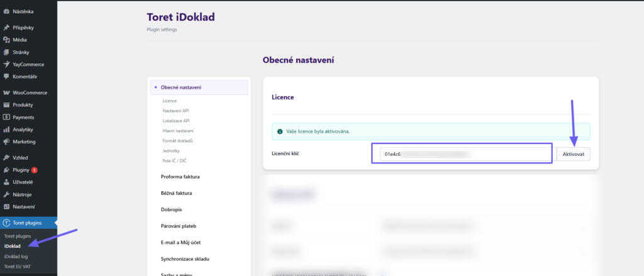The width and height of the screenshot is (644, 276).
Task: Expand the Párování plateb section
Action: (179, 226)
